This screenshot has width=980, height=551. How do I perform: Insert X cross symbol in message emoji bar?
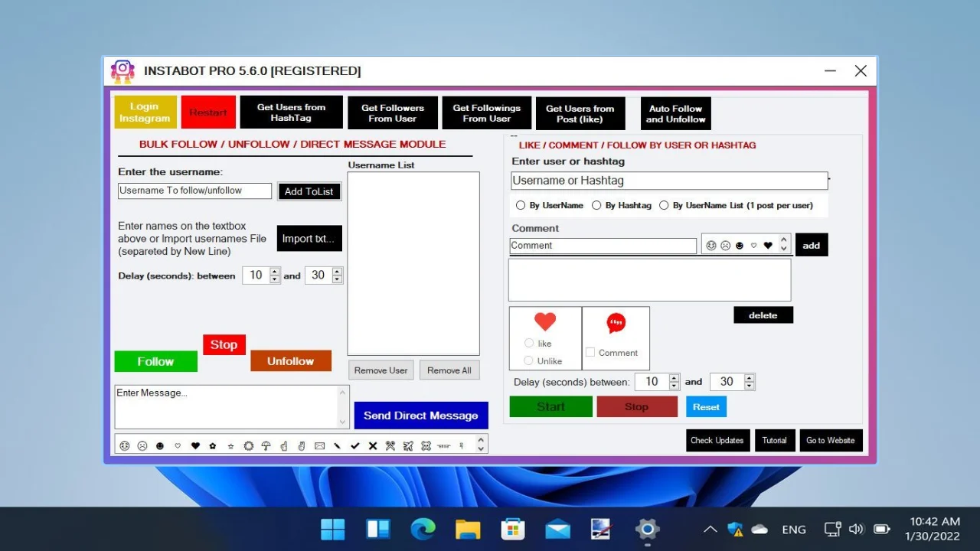click(x=373, y=445)
